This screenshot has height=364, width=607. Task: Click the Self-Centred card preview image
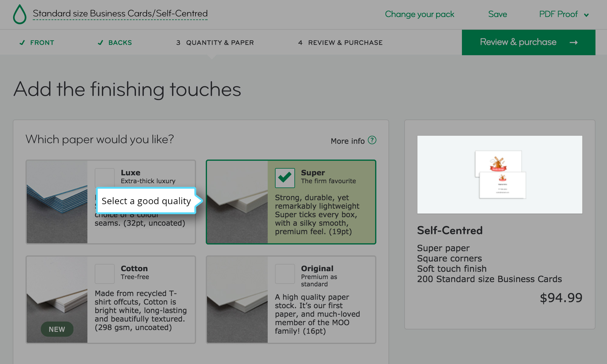(x=500, y=174)
